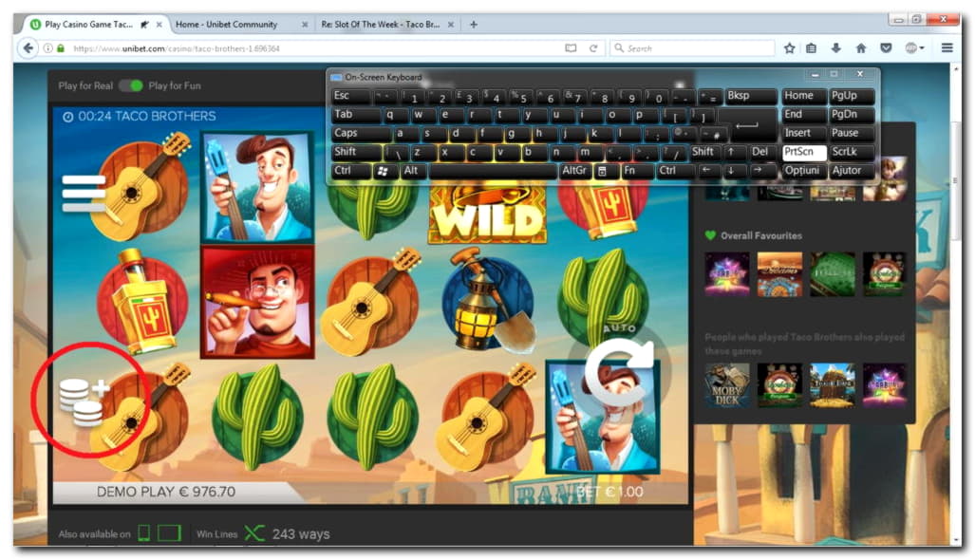The image size is (975, 560).
Task: Click the DEMO PLAY € 976.70 balance
Action: 166,492
